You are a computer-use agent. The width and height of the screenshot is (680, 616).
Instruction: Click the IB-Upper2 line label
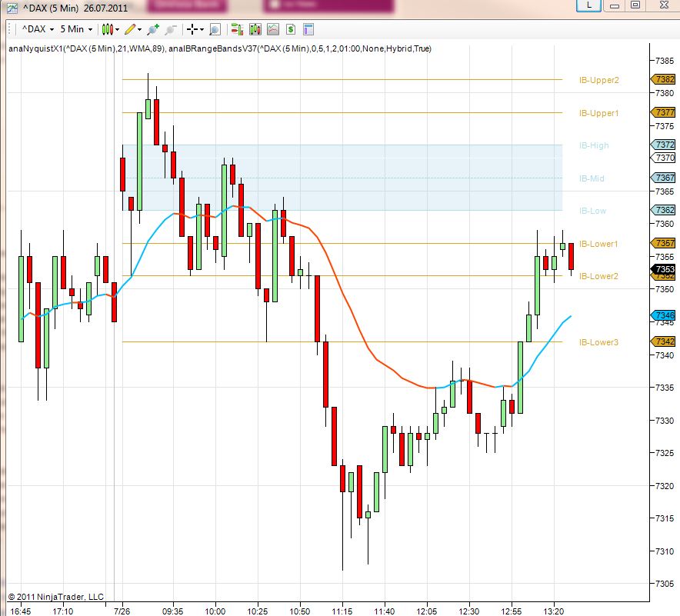coord(599,80)
